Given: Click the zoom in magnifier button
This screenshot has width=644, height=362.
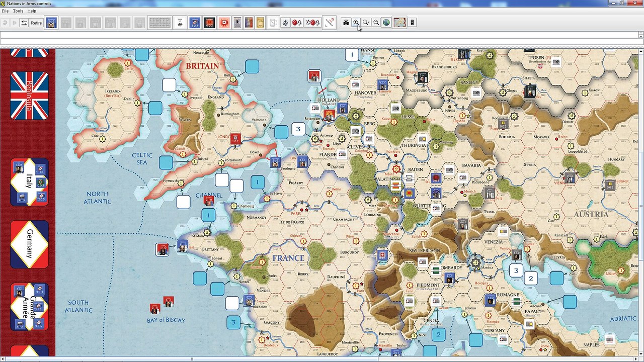Looking at the screenshot, I should 356,23.
